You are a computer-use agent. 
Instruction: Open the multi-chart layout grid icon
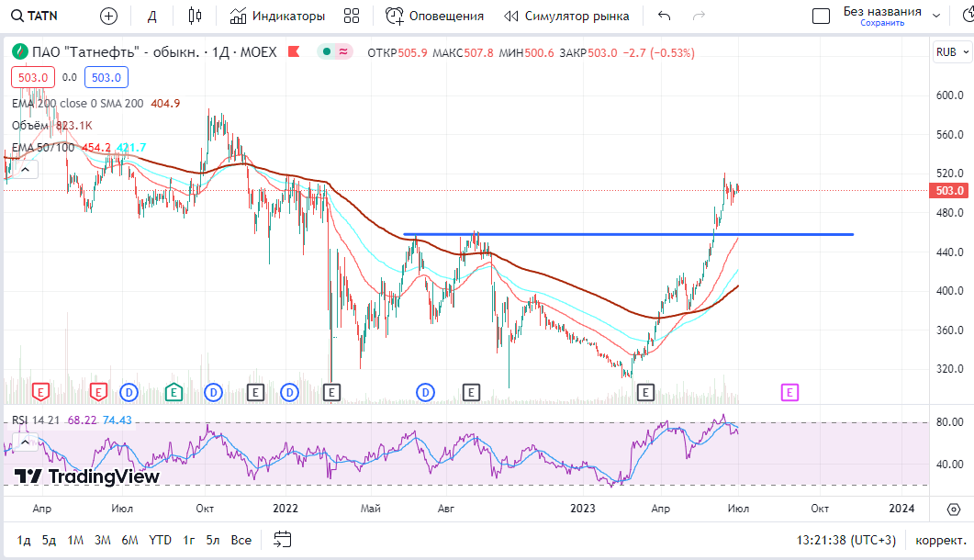[352, 16]
